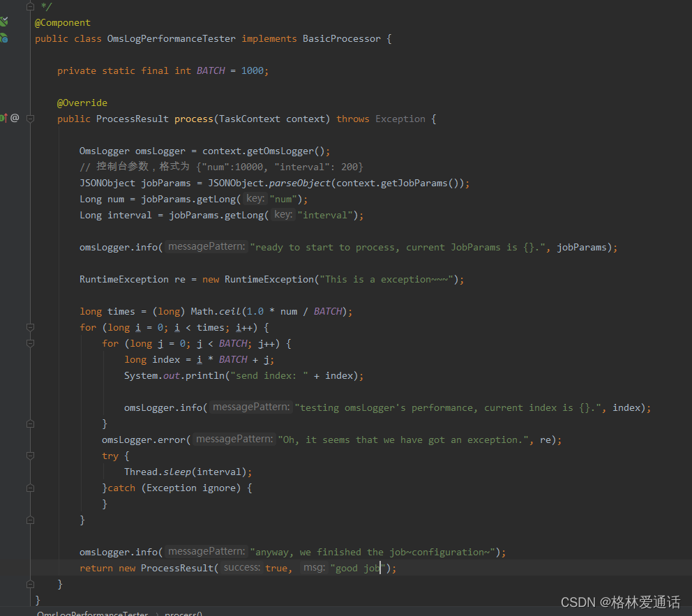Viewport: 692px width, 616px height.
Task: Click the implementing-method arrow icon next to process()
Action: 5,118
